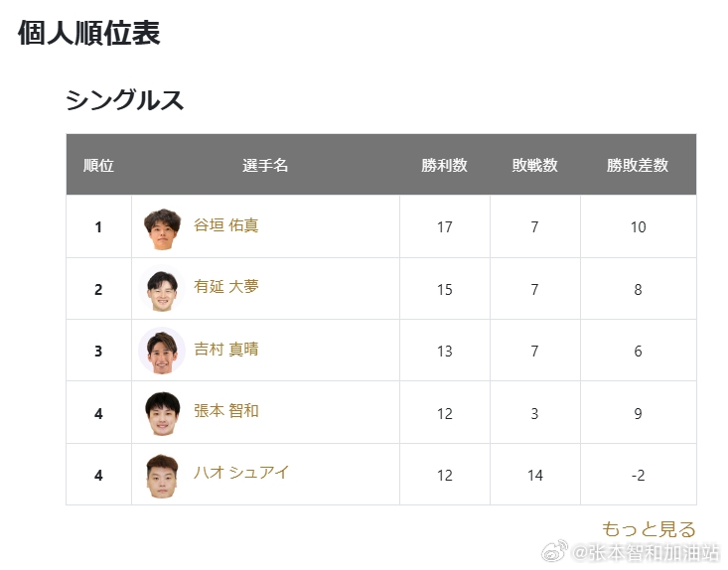The height and width of the screenshot is (570, 728).
Task: Click the 敗戦数 column header
Action: click(535, 165)
